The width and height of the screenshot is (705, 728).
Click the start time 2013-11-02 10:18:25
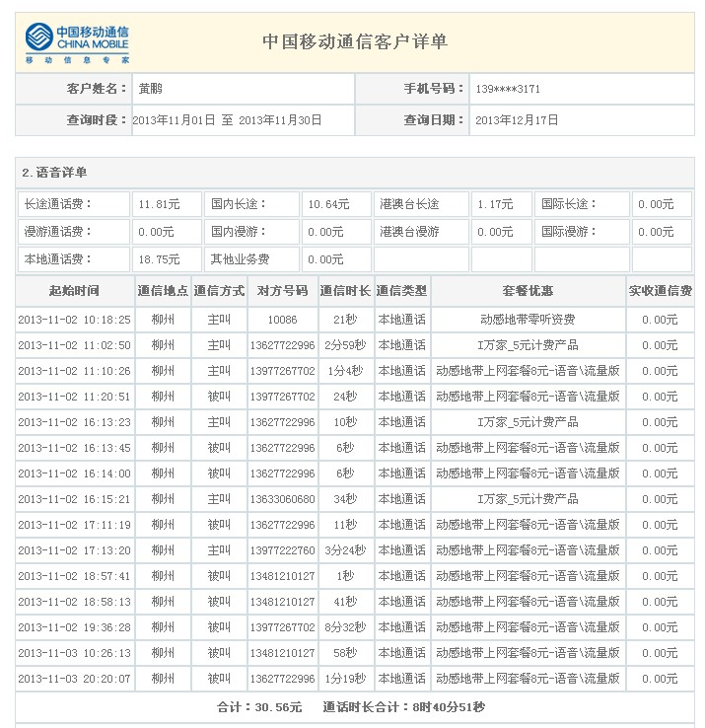point(74,320)
